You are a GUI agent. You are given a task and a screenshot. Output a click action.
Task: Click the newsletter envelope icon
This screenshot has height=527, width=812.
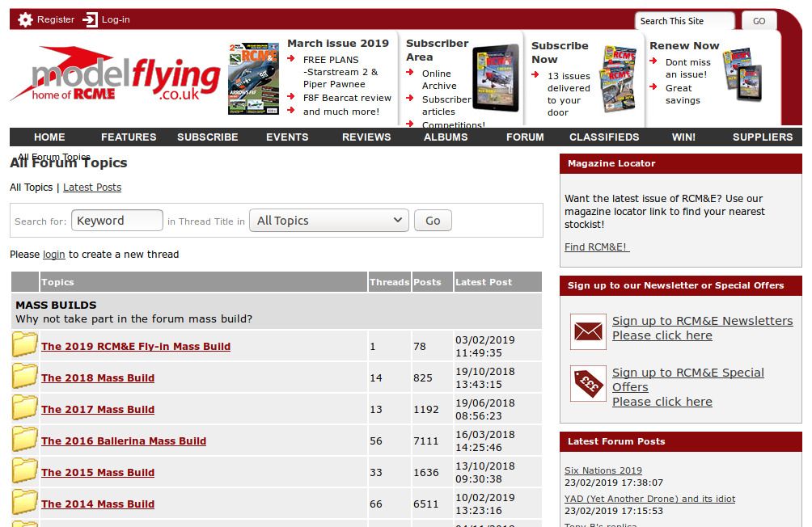click(x=588, y=331)
